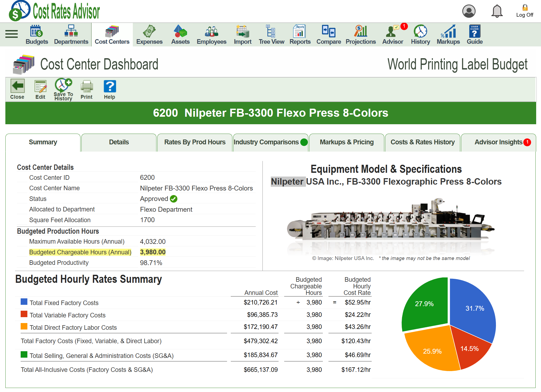The width and height of the screenshot is (541, 392).
Task: Open the Reports section
Action: (300, 35)
